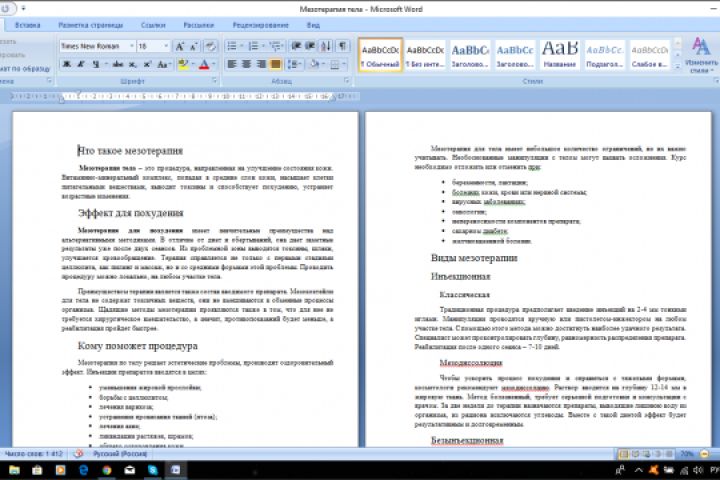
Task: Click the line spacing icon
Action: (x=292, y=64)
